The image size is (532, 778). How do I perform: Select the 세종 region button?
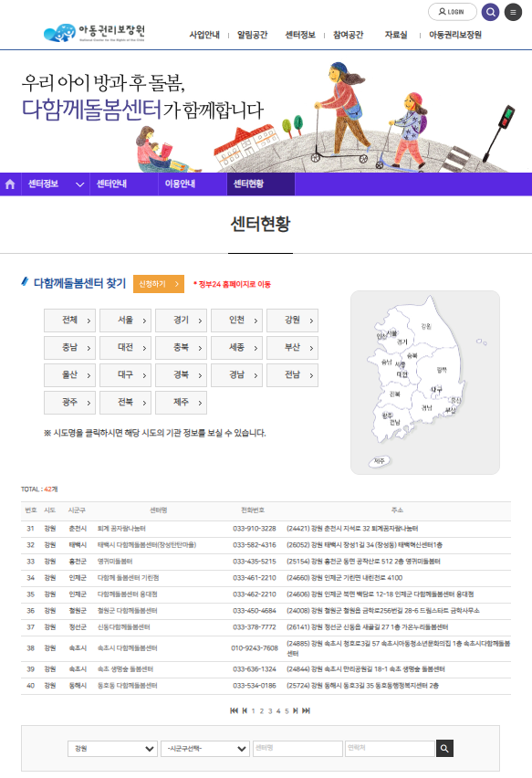pos(236,348)
